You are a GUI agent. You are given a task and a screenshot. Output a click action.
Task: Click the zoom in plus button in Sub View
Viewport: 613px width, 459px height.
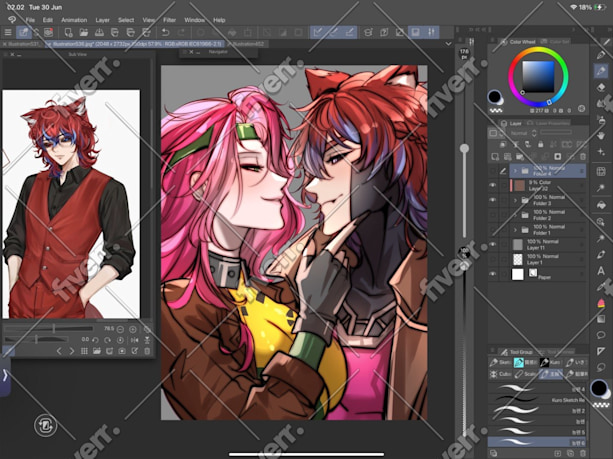pyautogui.click(x=133, y=330)
